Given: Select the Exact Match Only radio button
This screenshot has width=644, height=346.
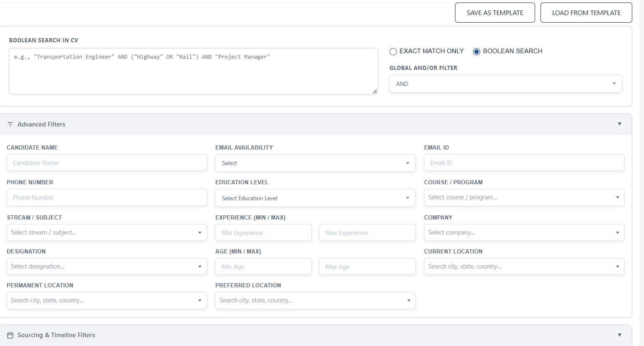Looking at the screenshot, I should [x=393, y=52].
